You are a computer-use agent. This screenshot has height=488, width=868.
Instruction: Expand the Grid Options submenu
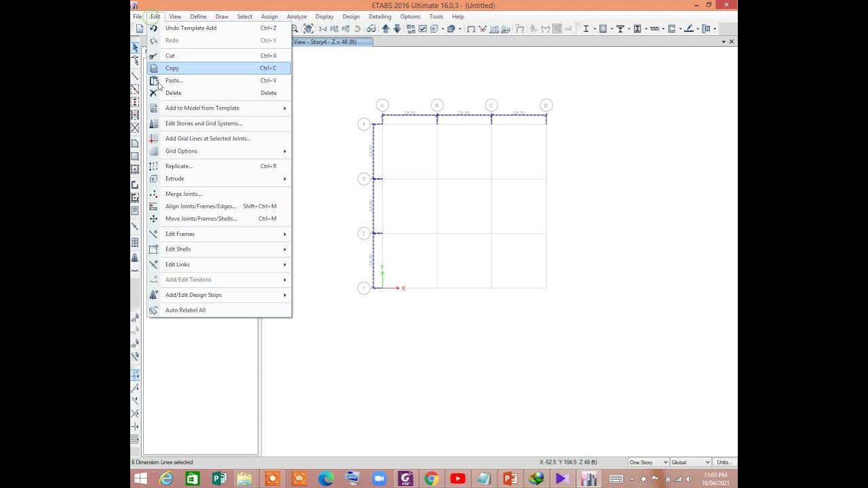coord(219,151)
